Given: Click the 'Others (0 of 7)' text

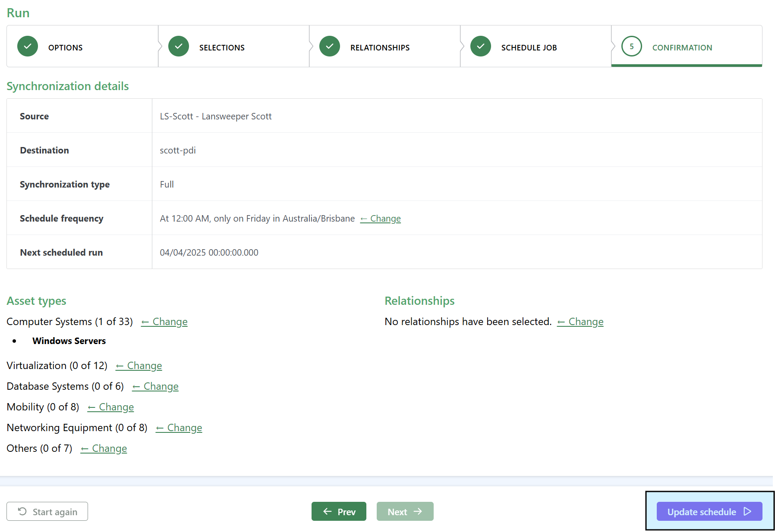Looking at the screenshot, I should coord(40,448).
